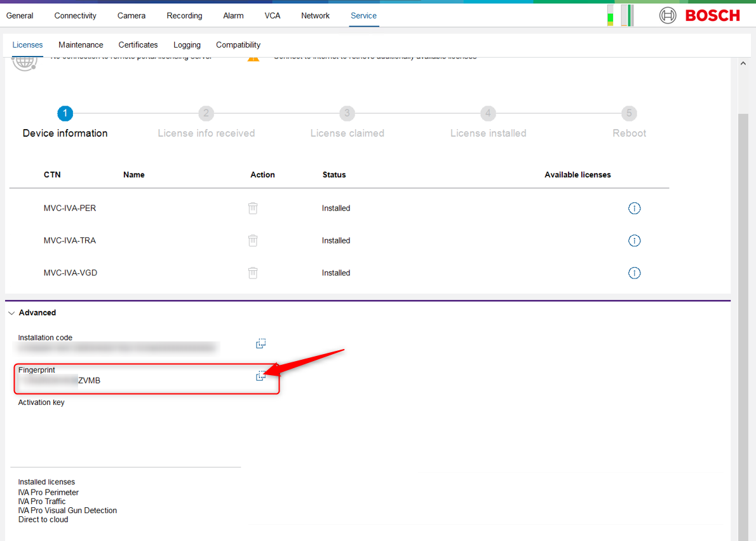Copy the Installation code to clipboard
Screen dimensions: 756x541
[x=260, y=343]
